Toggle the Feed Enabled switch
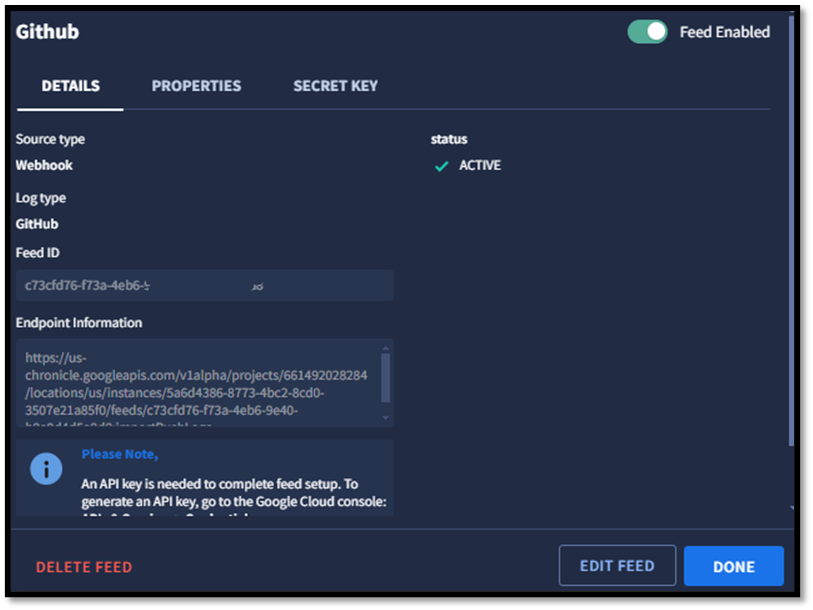 click(x=647, y=32)
